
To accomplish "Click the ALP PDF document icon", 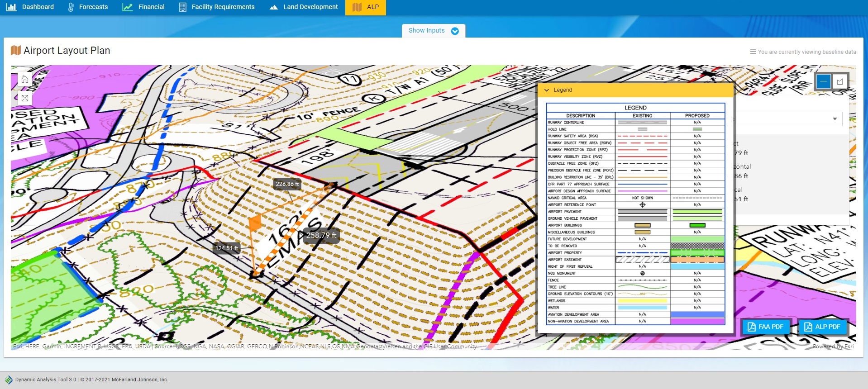I will coord(808,327).
